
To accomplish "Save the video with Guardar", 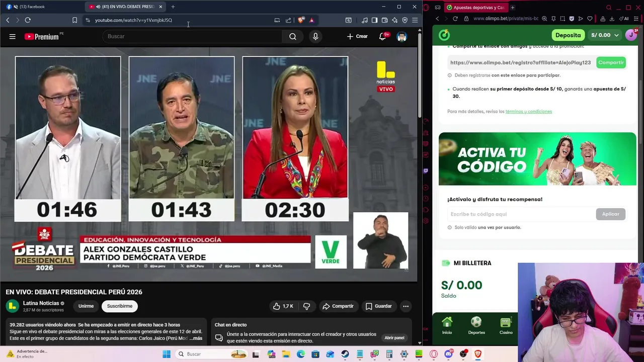I will click(378, 306).
